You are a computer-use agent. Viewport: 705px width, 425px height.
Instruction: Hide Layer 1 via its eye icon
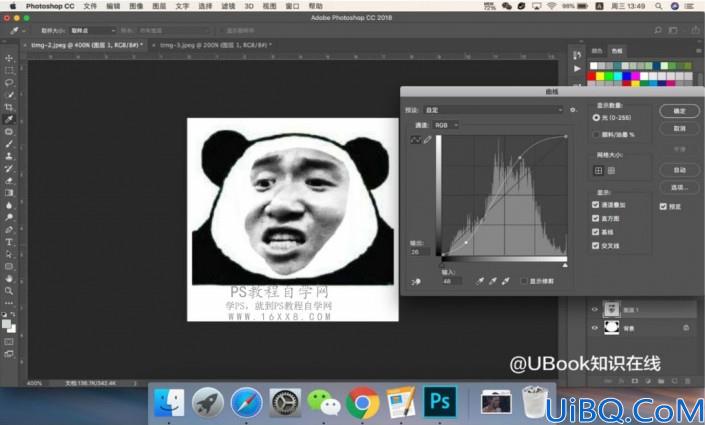point(594,309)
